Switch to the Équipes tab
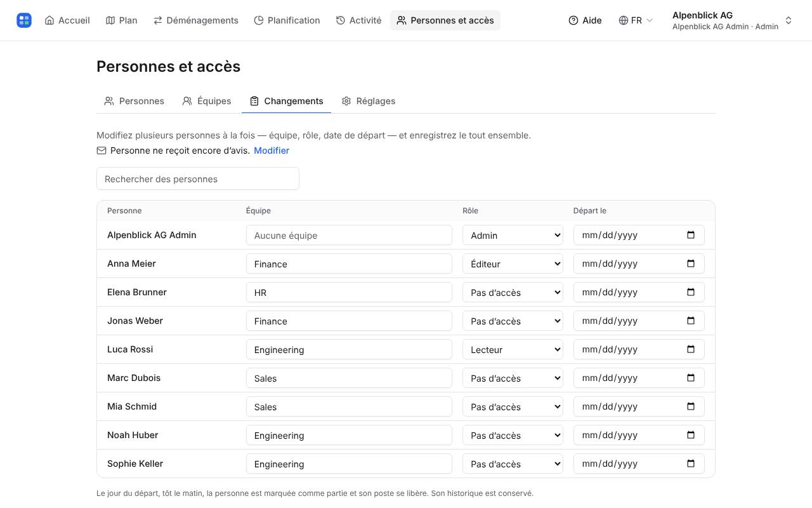The width and height of the screenshot is (812, 508). pyautogui.click(x=207, y=101)
